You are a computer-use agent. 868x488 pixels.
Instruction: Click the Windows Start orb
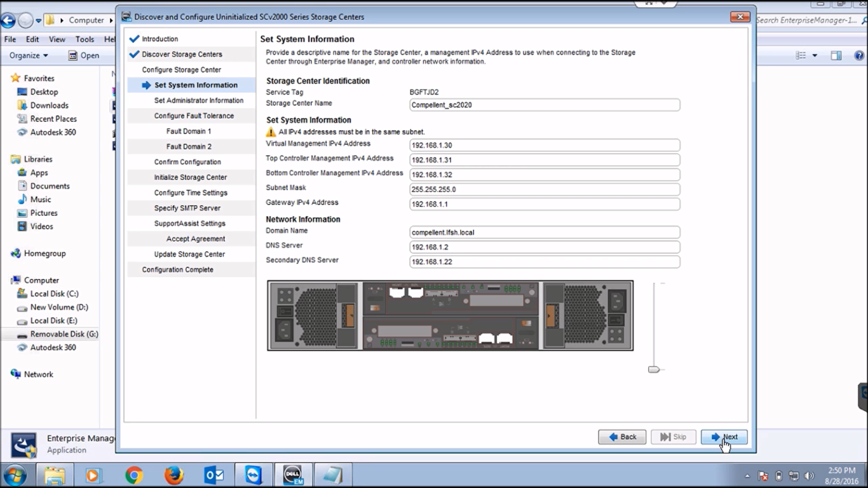[16, 475]
